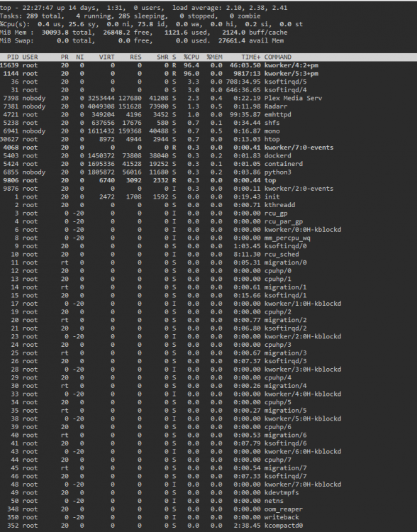Viewport: 417px width, 532px height.
Task: Select the VIRT column header
Action: 107,57
